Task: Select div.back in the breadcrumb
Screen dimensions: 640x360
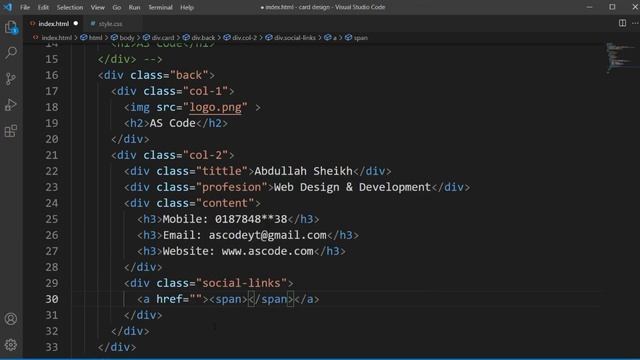Action: [x=203, y=38]
